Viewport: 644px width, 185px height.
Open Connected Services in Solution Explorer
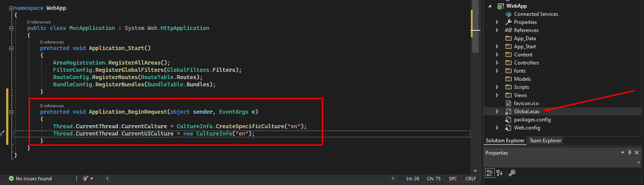tap(535, 14)
